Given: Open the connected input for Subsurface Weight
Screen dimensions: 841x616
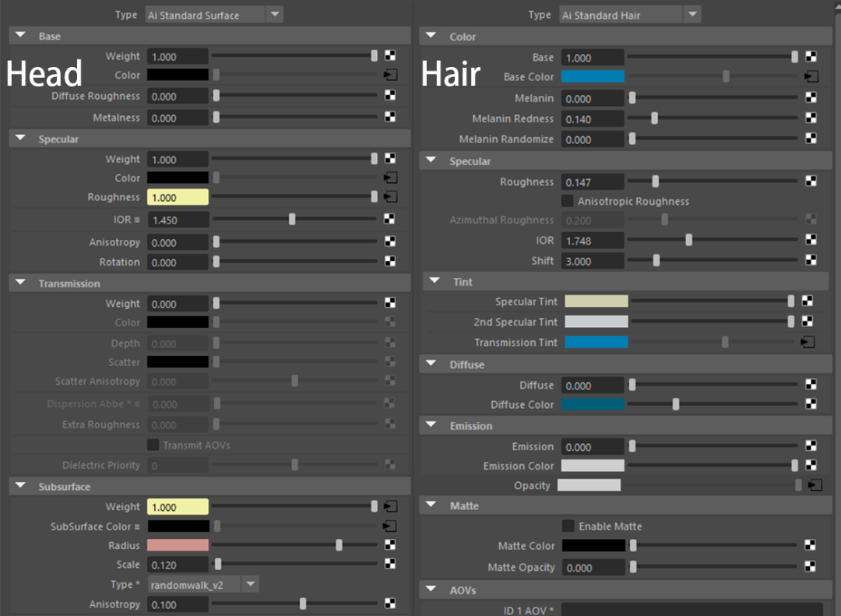Looking at the screenshot, I should click(x=390, y=506).
